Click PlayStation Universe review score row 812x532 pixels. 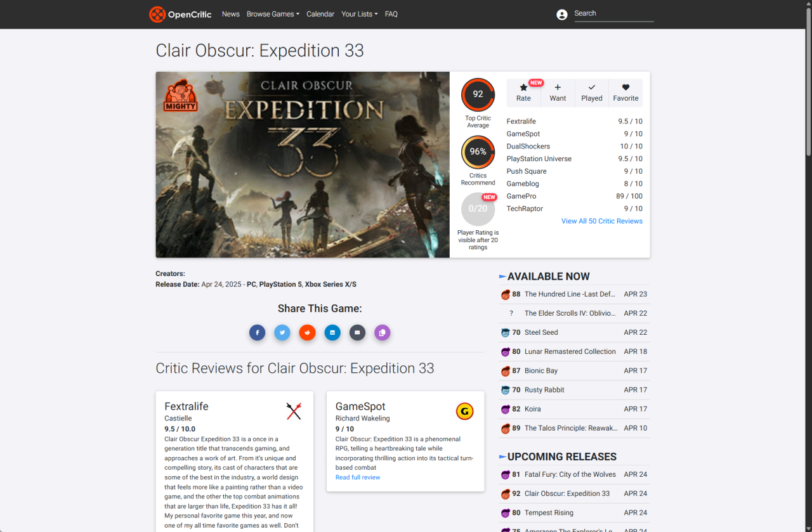coord(575,159)
